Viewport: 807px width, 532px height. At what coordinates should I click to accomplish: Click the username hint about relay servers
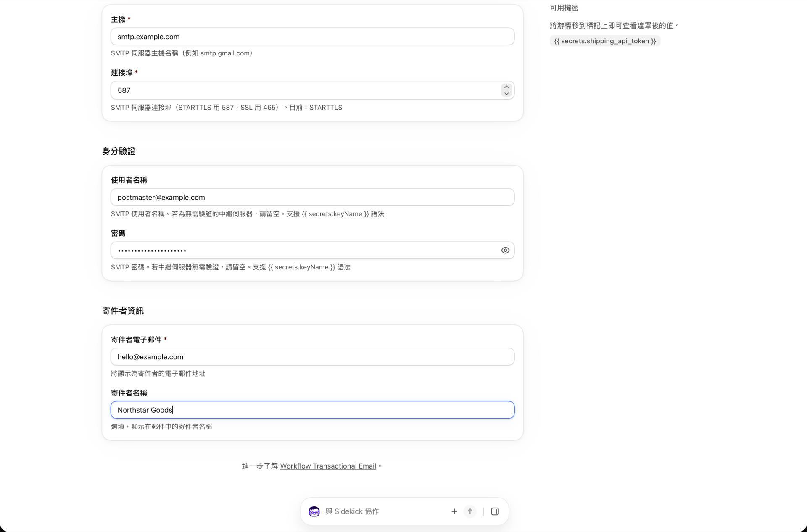click(248, 214)
